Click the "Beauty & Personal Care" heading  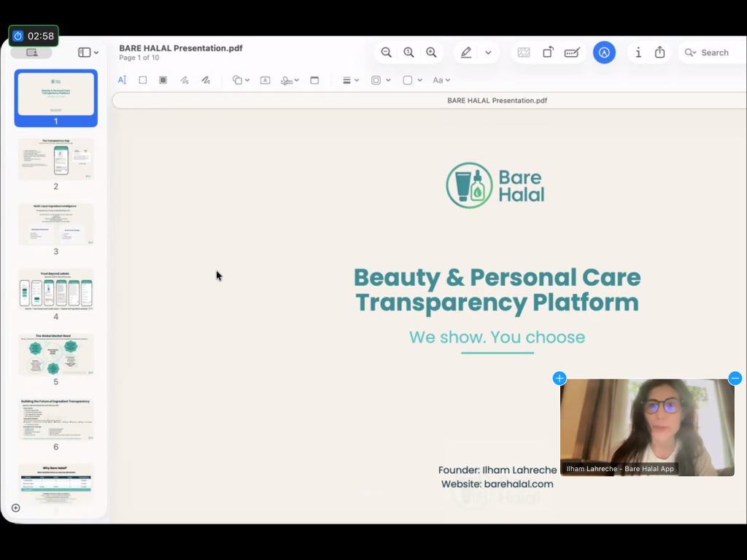pos(497,278)
